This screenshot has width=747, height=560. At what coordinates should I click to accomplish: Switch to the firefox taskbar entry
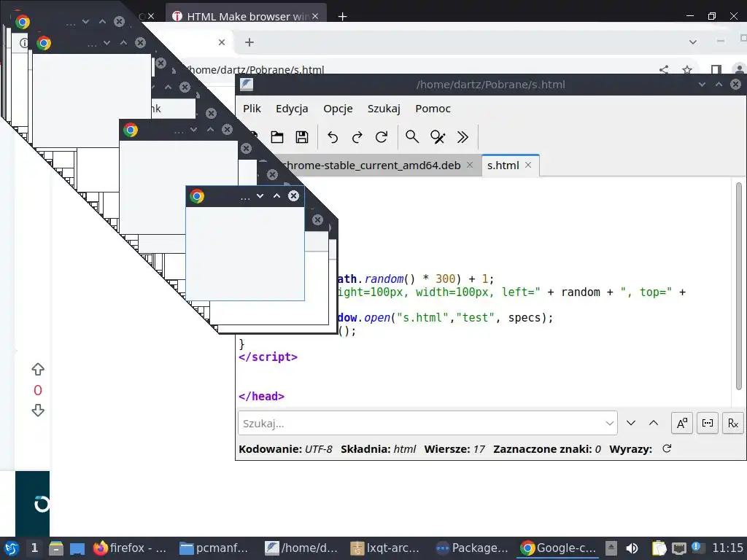(x=130, y=548)
